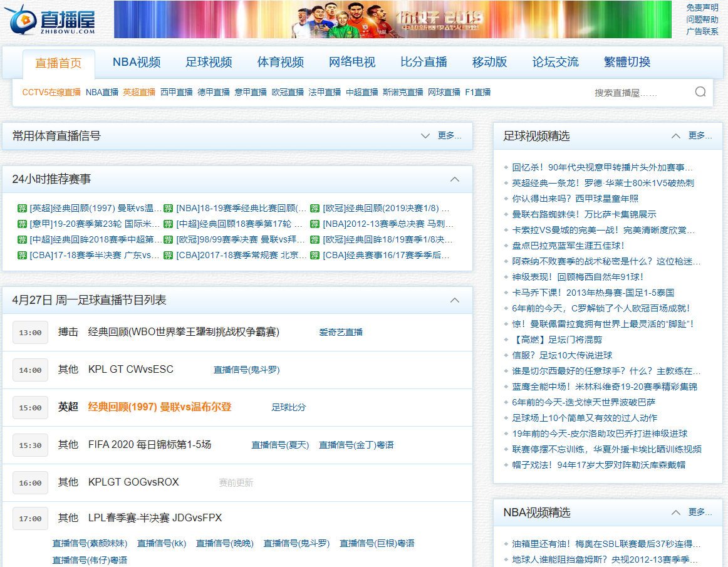
Task: Collapse the NBA视频精选 panel
Action: click(675, 512)
